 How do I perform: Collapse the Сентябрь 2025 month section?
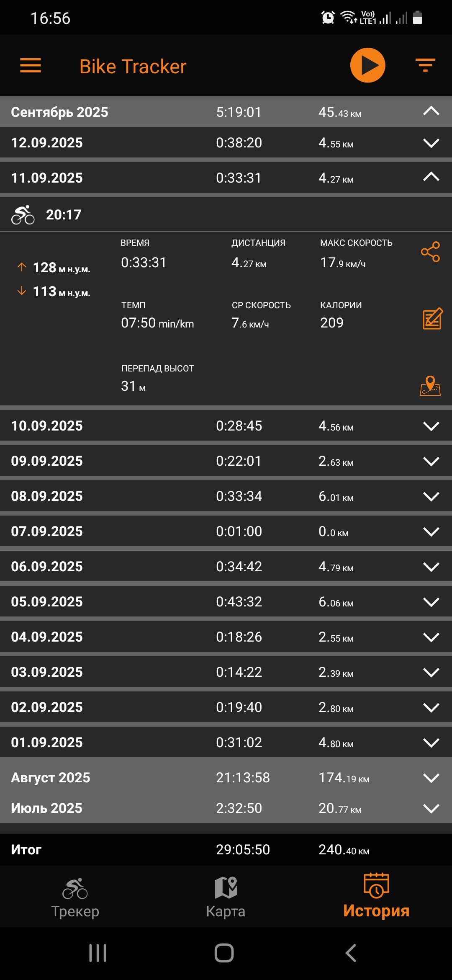[x=431, y=111]
